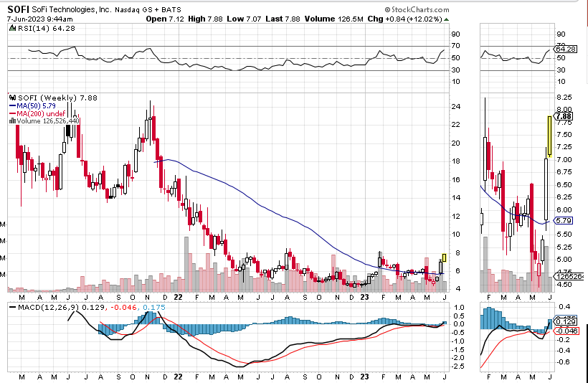Click the 22 year marker on the price axis
Viewport: 588px width, 383px height.
click(x=177, y=295)
